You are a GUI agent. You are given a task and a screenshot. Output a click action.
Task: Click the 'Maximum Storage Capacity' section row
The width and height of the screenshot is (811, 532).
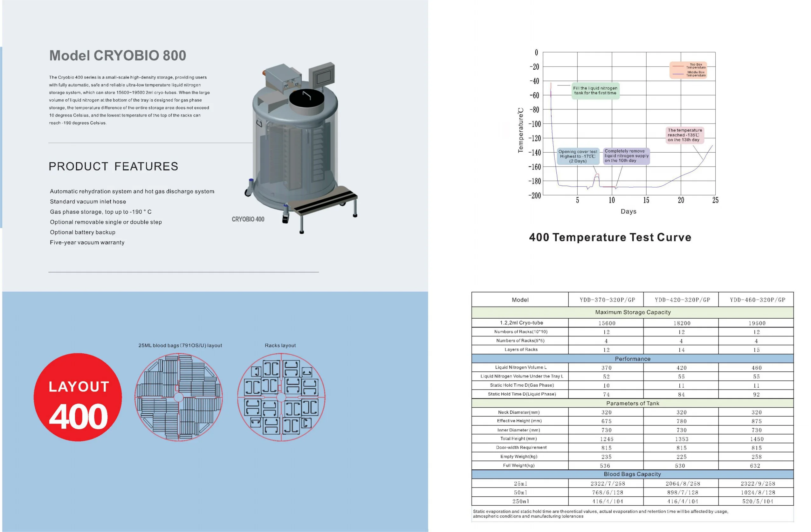tap(633, 312)
